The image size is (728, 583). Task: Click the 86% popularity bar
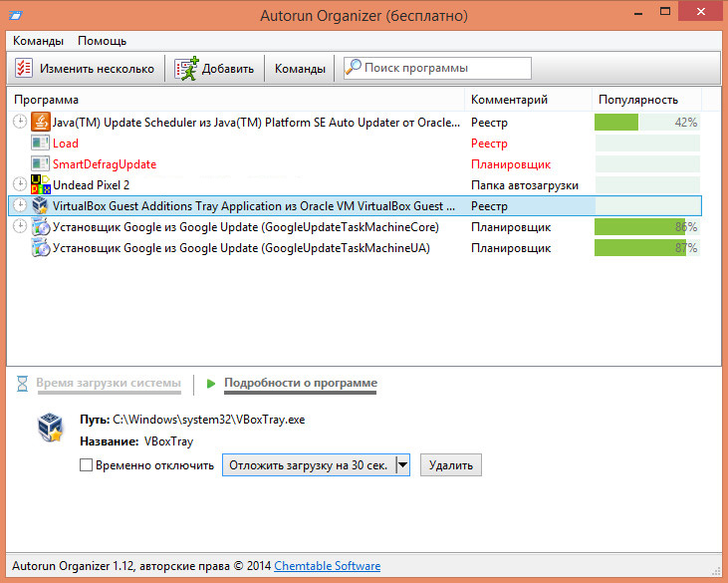(x=647, y=226)
